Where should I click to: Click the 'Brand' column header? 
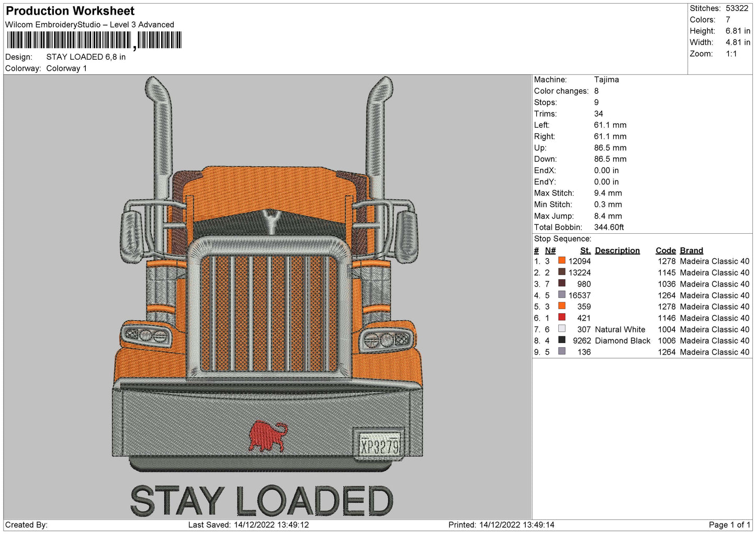click(x=692, y=251)
